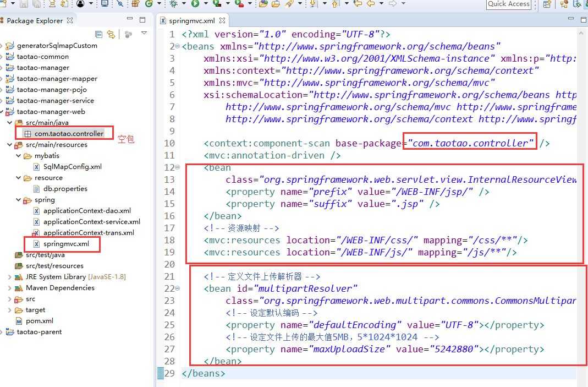Screen dimensions: 588x387
Task: Click the Debug bug icon in toolbar
Action: [x=173, y=4]
